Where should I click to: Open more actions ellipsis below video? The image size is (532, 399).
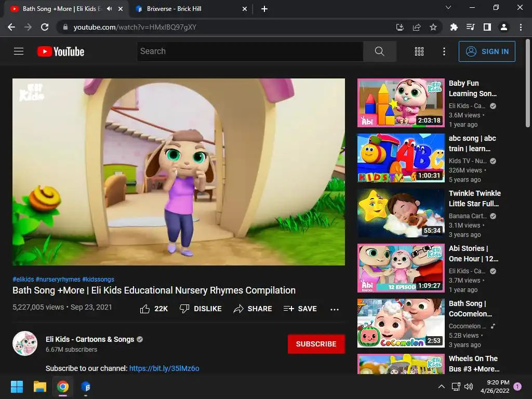pos(335,309)
